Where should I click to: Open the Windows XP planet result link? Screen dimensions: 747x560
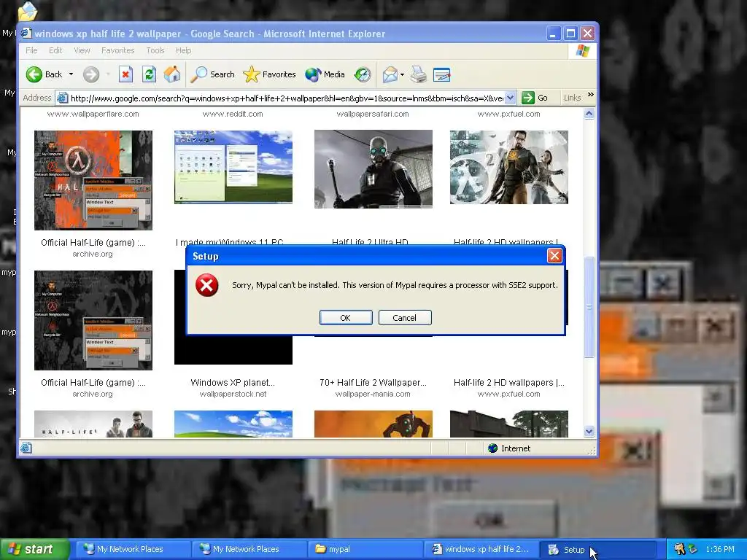233,382
